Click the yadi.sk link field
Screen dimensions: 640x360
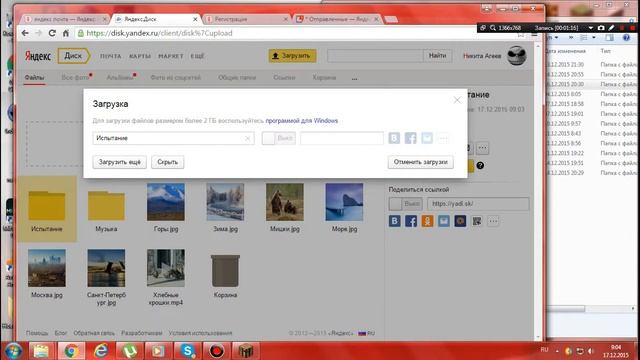point(478,204)
